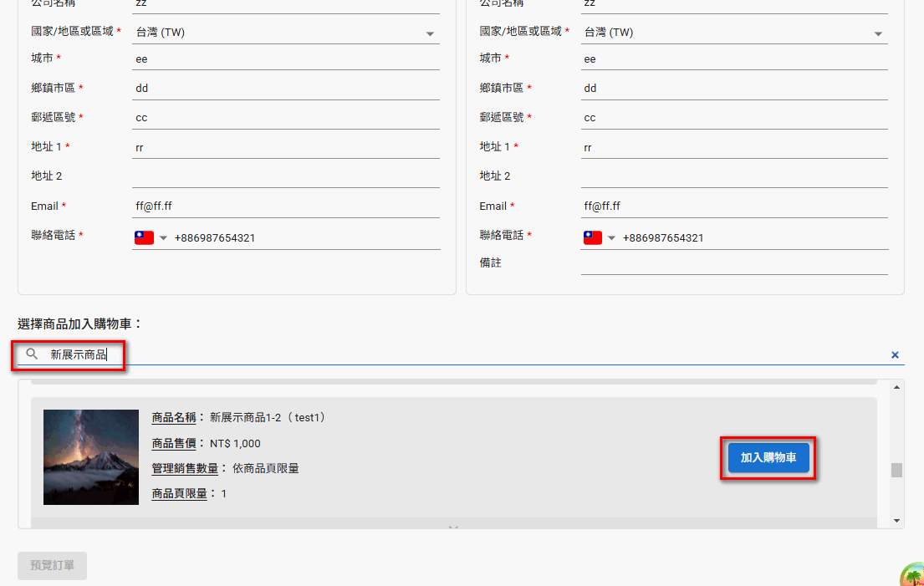The height and width of the screenshot is (586, 924).
Task: Click the search magnifier icon
Action: [x=32, y=354]
